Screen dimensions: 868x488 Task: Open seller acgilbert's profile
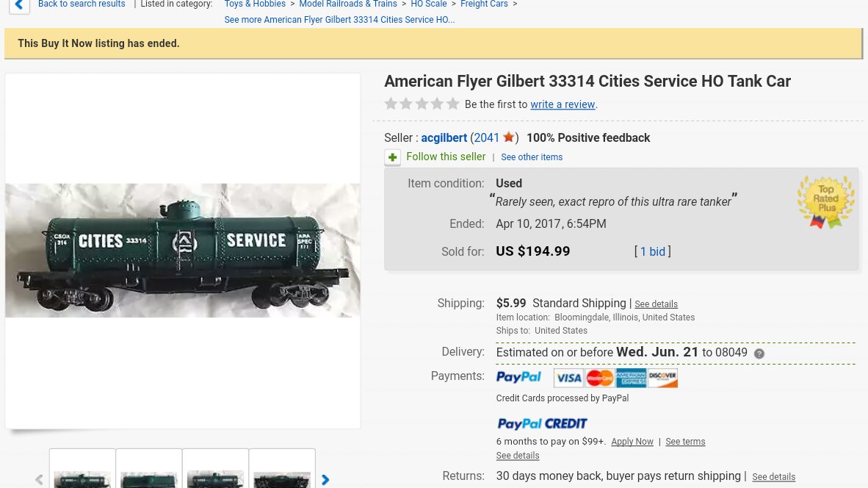444,137
